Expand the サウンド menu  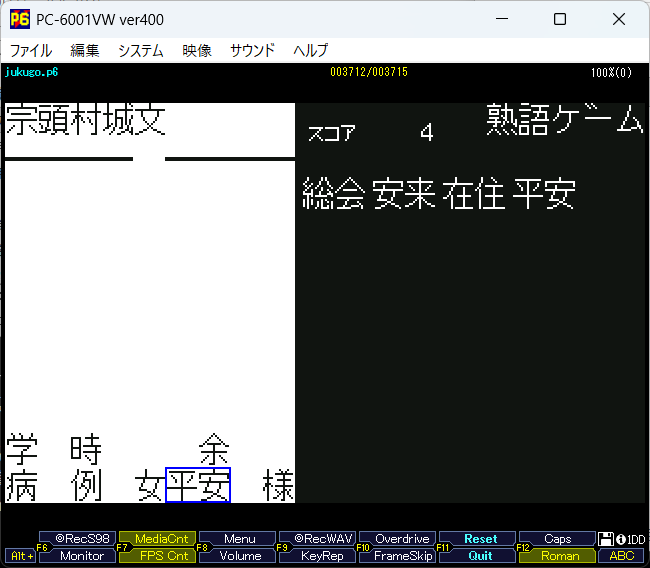click(253, 50)
